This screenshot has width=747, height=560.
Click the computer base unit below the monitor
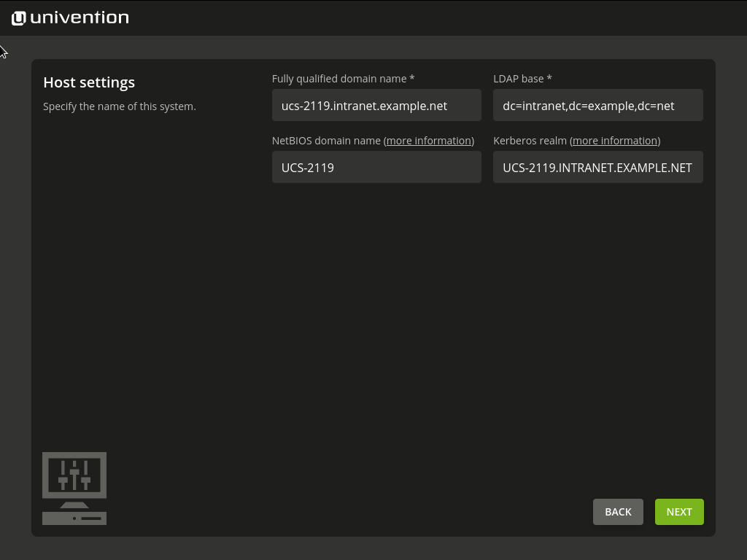(x=74, y=518)
